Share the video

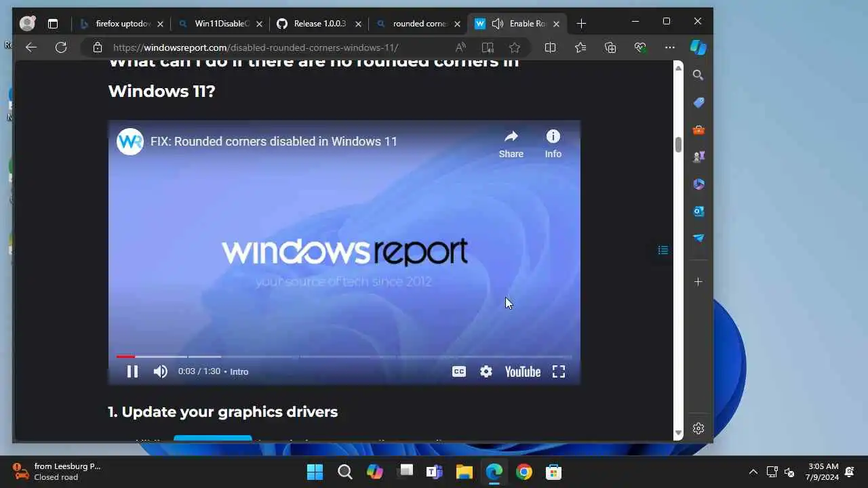coord(511,144)
